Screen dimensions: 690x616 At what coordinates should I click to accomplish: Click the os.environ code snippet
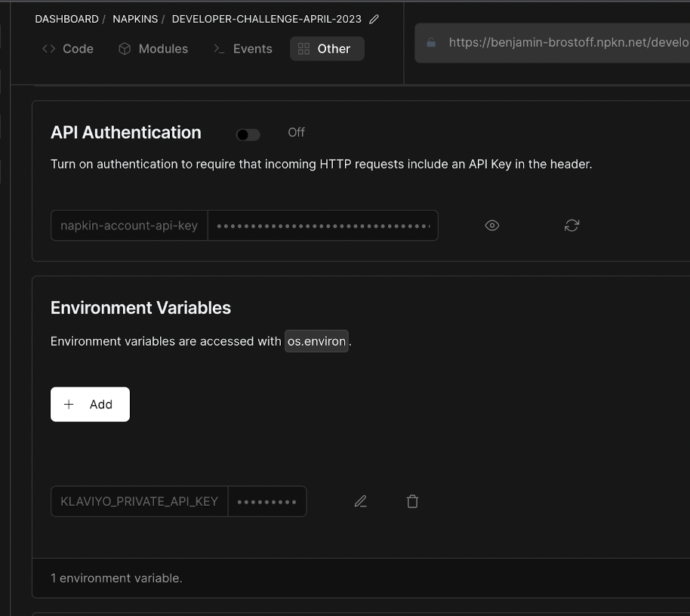[317, 341]
